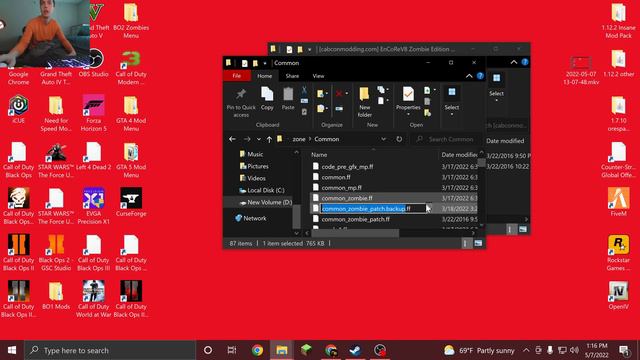Select Network in navigation pane
The width and height of the screenshot is (640, 360).
point(250,218)
